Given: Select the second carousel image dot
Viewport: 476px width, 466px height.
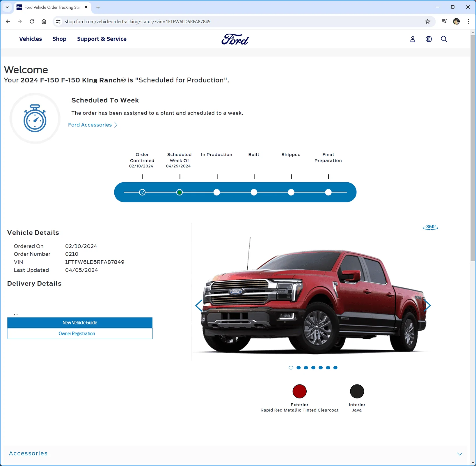Looking at the screenshot, I should click(299, 368).
